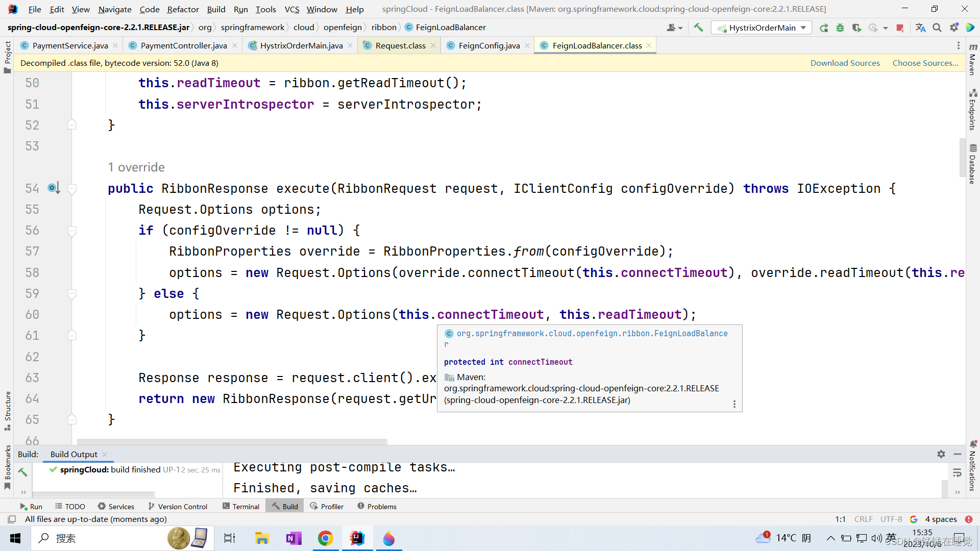980x551 pixels.
Task: Click the Translate toolbar icon
Action: [x=920, y=28]
